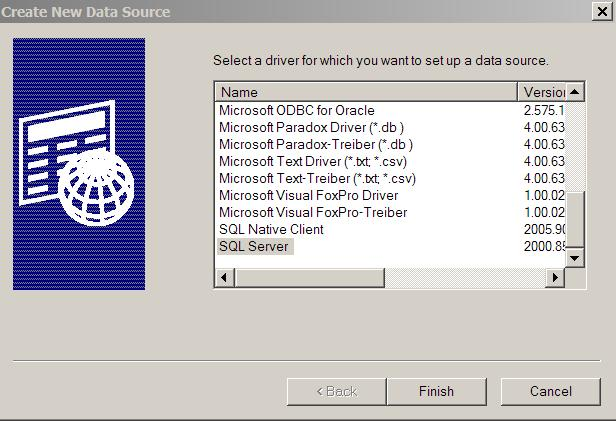The image size is (616, 421).
Task: Select Microsoft ODBC for Oracle driver
Action: [297, 110]
